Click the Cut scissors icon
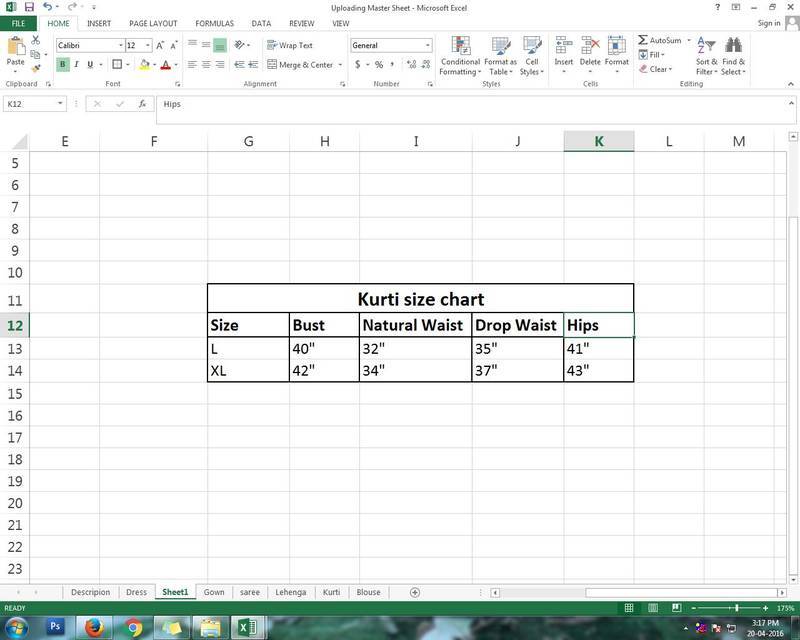Viewport: 800px width, 640px height. click(x=36, y=41)
